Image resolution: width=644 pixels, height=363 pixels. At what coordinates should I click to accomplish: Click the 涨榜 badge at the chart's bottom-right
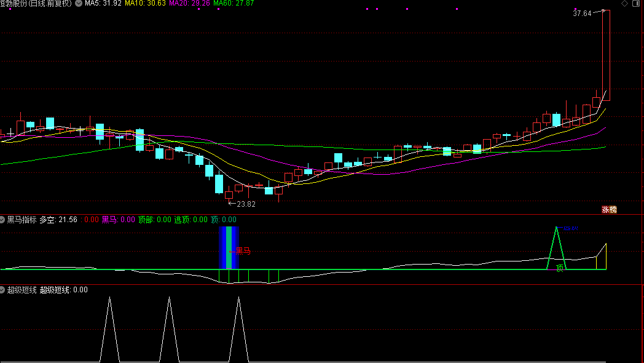(x=609, y=210)
